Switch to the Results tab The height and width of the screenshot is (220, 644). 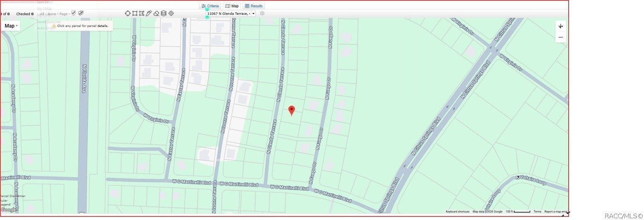click(254, 6)
